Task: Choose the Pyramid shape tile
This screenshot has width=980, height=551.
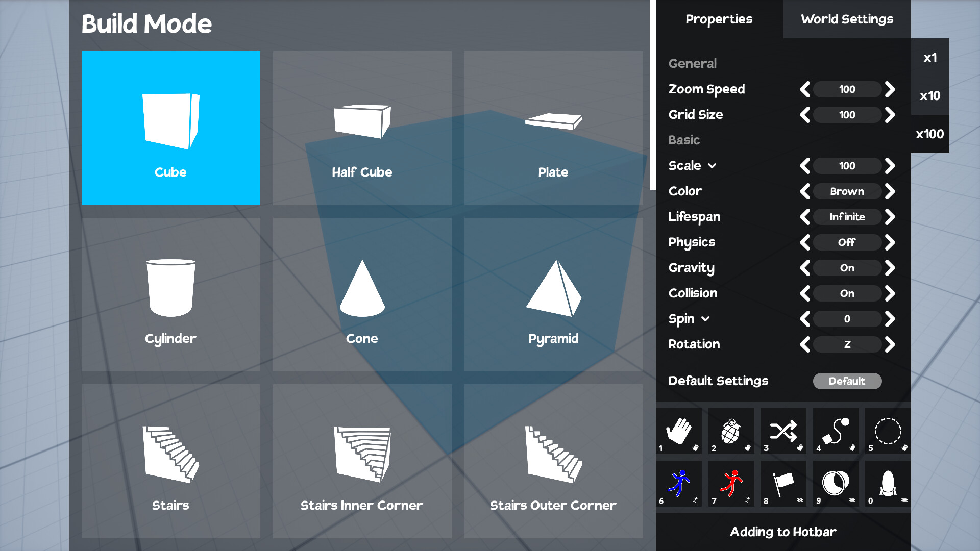Action: (x=553, y=294)
